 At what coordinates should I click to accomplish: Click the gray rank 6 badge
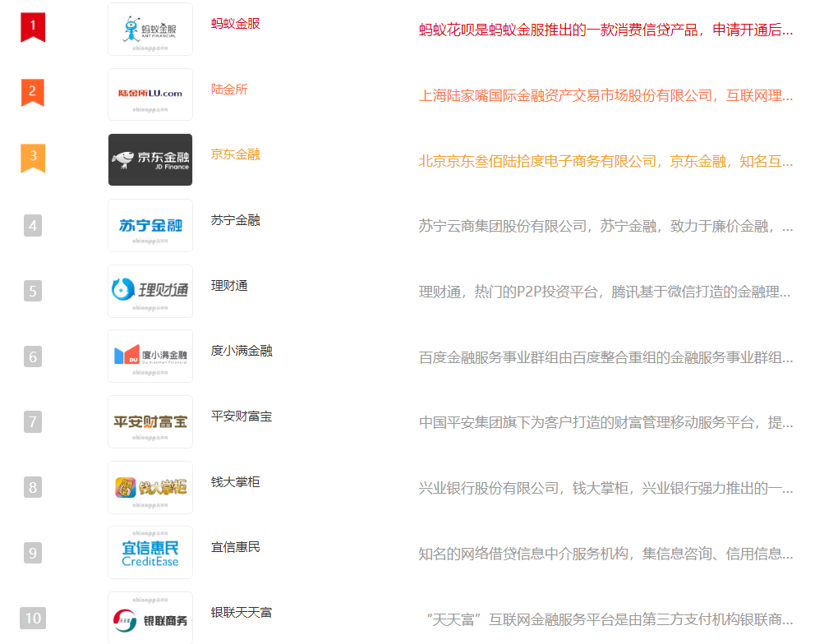pyautogui.click(x=33, y=356)
